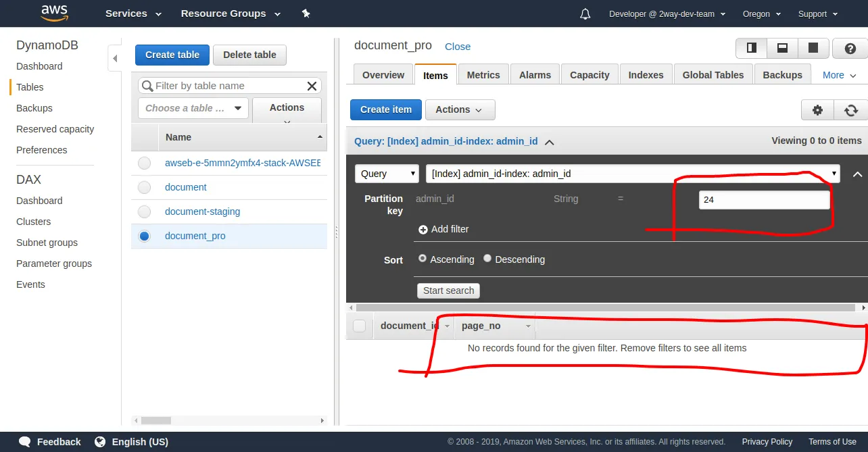Open the help question mark icon
This screenshot has width=868, height=452.
[850, 49]
